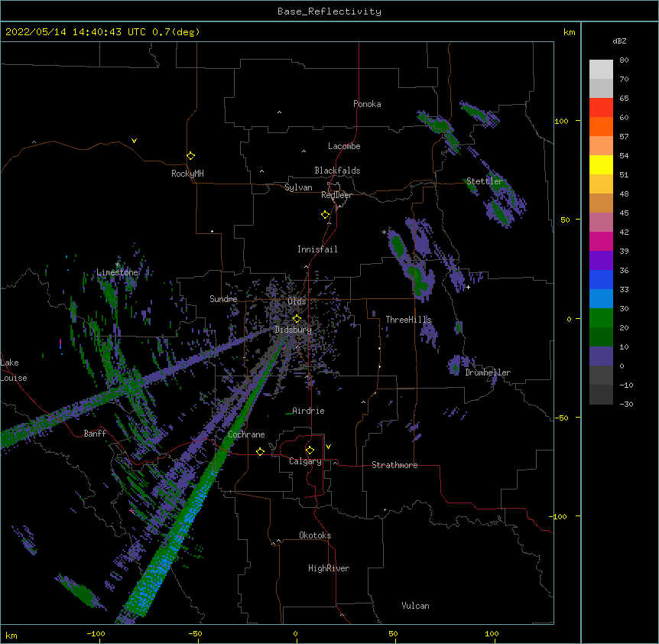This screenshot has width=659, height=644.
Task: Pick the bright yellow 51–54 dBZ swatch
Action: (x=601, y=164)
